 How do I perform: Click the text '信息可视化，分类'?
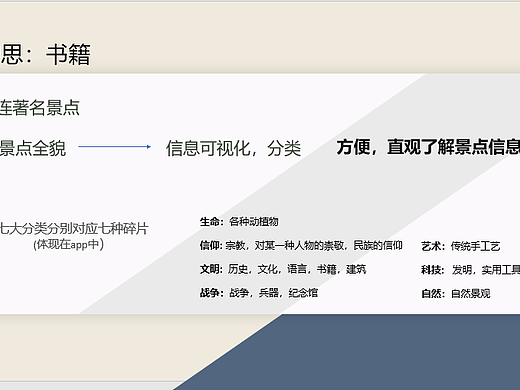click(234, 148)
